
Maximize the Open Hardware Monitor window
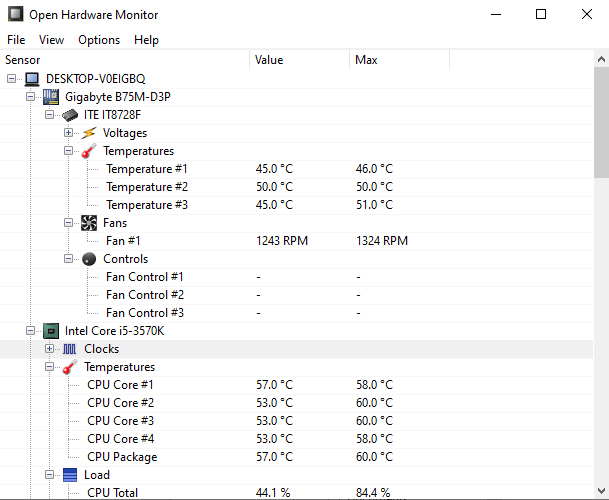point(541,14)
